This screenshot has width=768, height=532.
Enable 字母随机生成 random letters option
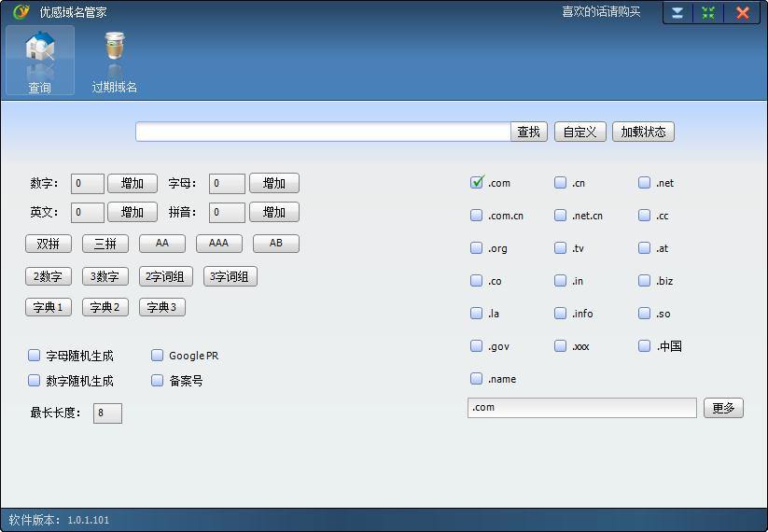(x=35, y=356)
